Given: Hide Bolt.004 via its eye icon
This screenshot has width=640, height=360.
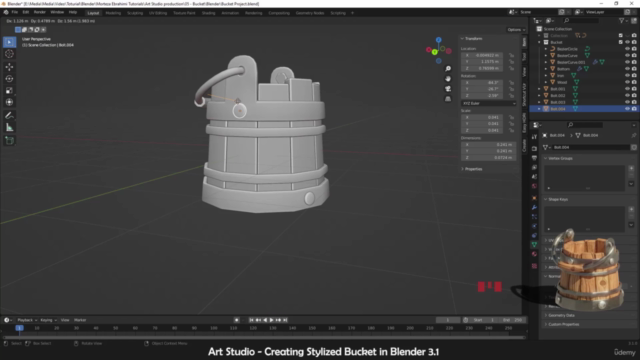Looking at the screenshot, I should point(627,109).
